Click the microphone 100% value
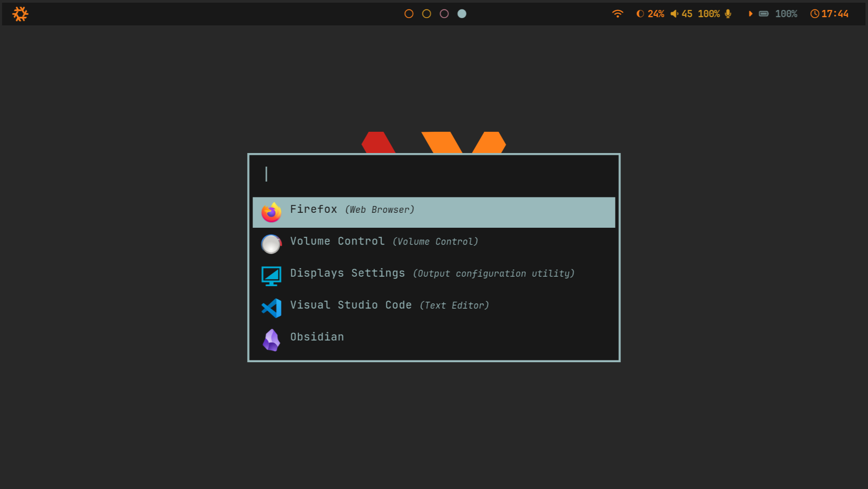868x489 pixels. click(709, 14)
